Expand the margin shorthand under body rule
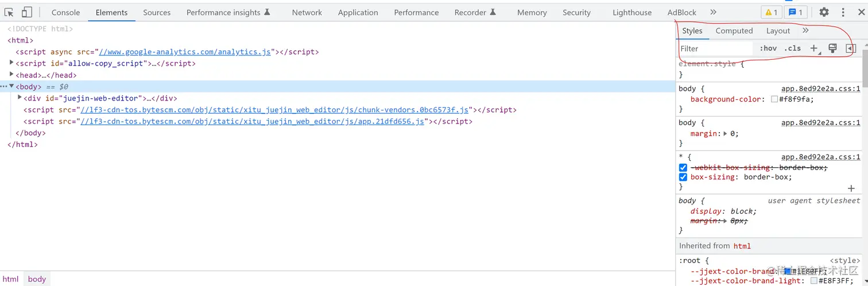The image size is (868, 286). (x=725, y=134)
